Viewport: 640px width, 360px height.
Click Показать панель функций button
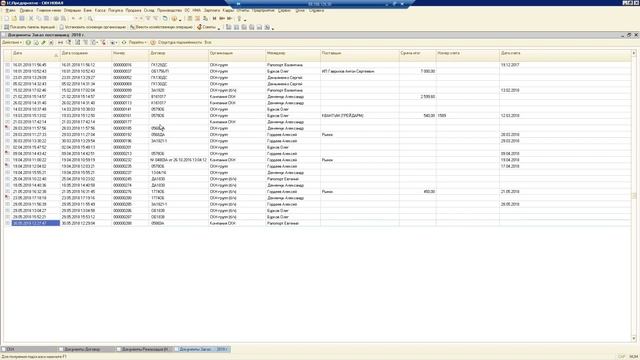29,27
